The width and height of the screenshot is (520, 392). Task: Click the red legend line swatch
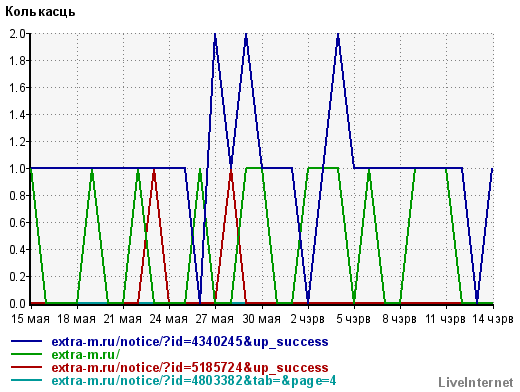tap(27, 367)
